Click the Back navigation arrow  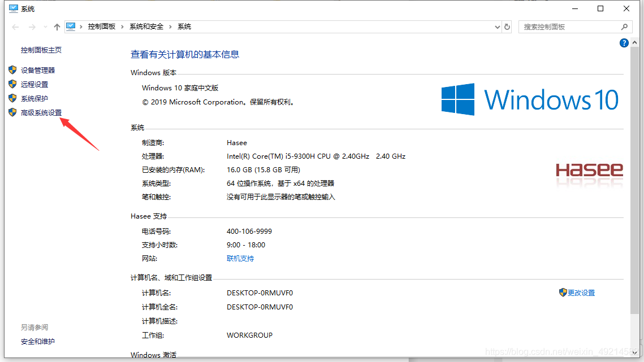(16, 27)
